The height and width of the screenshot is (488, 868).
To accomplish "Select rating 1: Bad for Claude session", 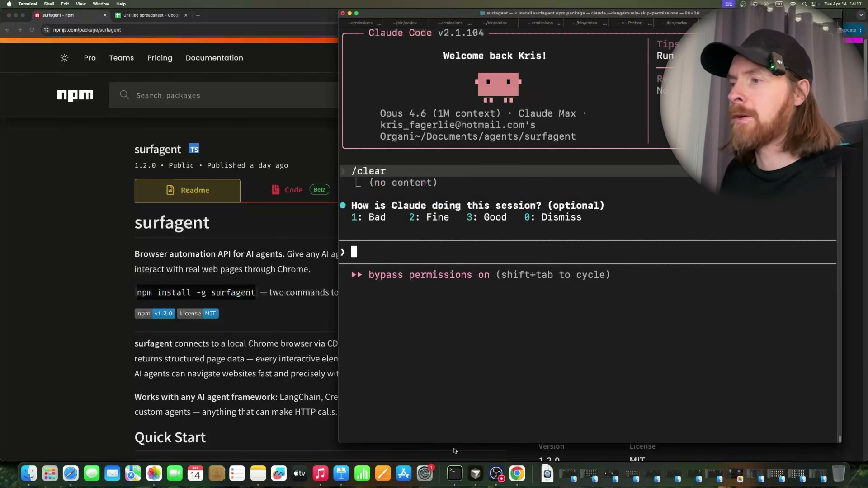I will click(368, 217).
